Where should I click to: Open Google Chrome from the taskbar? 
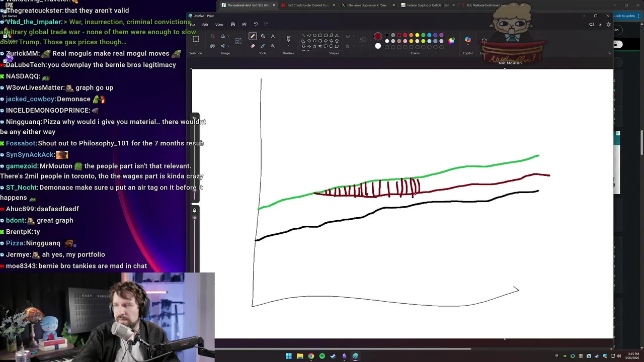tap(311, 356)
